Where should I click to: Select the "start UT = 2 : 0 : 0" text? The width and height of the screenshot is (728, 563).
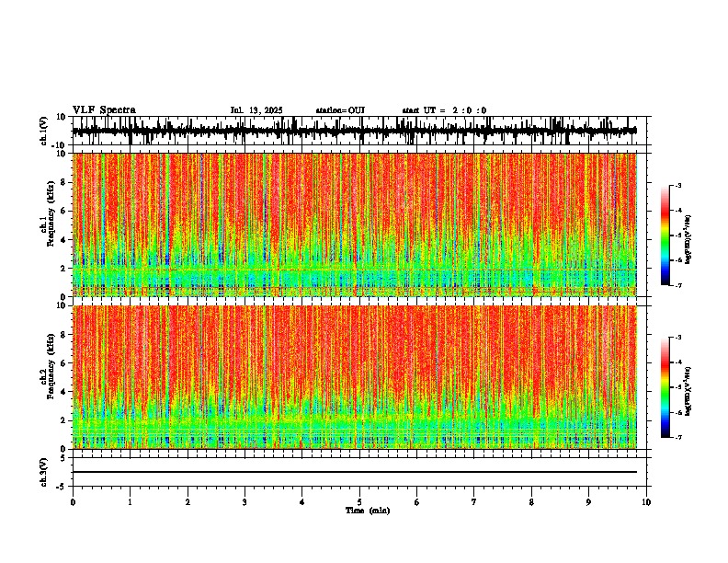(444, 110)
